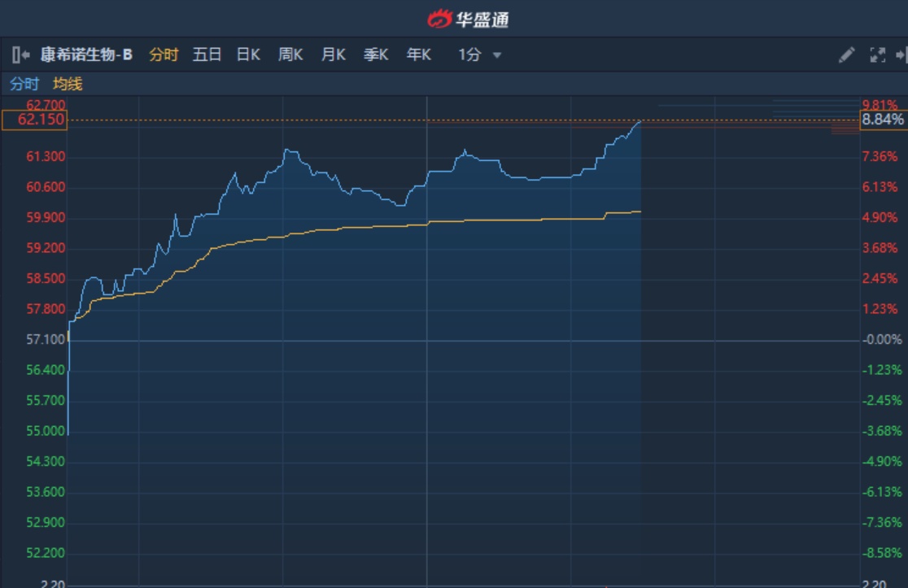This screenshot has height=588, width=908.
Task: Click the 0.00% baseline label
Action: tap(883, 339)
